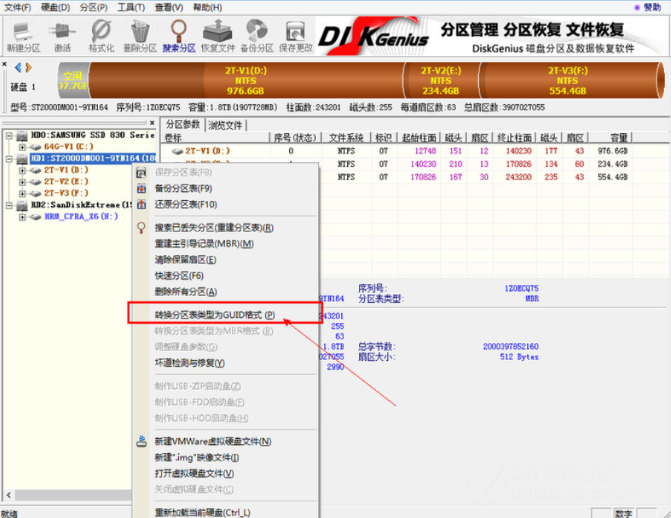This screenshot has height=518, width=671.
Task: Select the 2T-V3(F:) partition bar segment
Action: click(568, 80)
